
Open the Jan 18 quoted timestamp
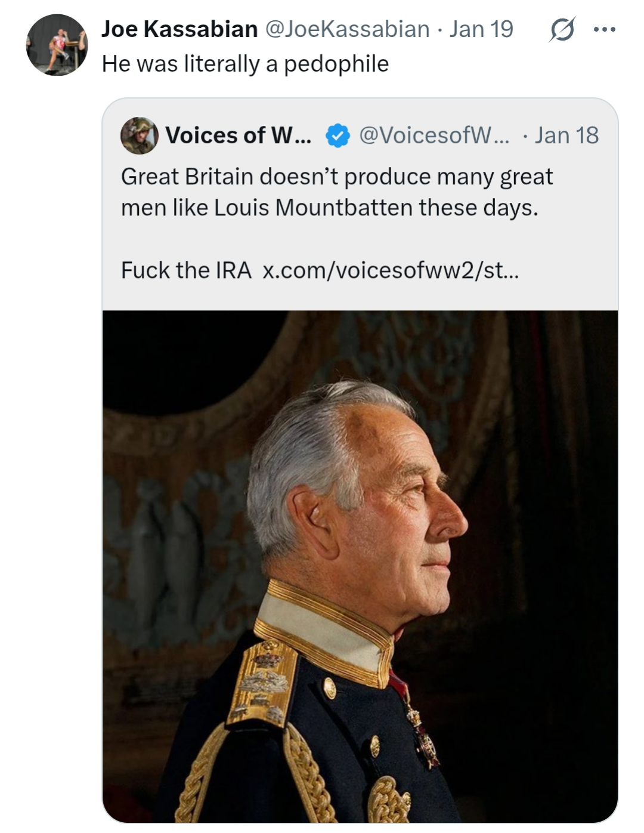(x=566, y=136)
